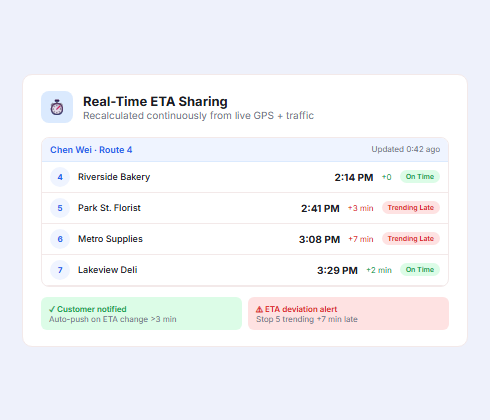Click the "2:14 PM" ETA value
This screenshot has width=490, height=420.
354,177
